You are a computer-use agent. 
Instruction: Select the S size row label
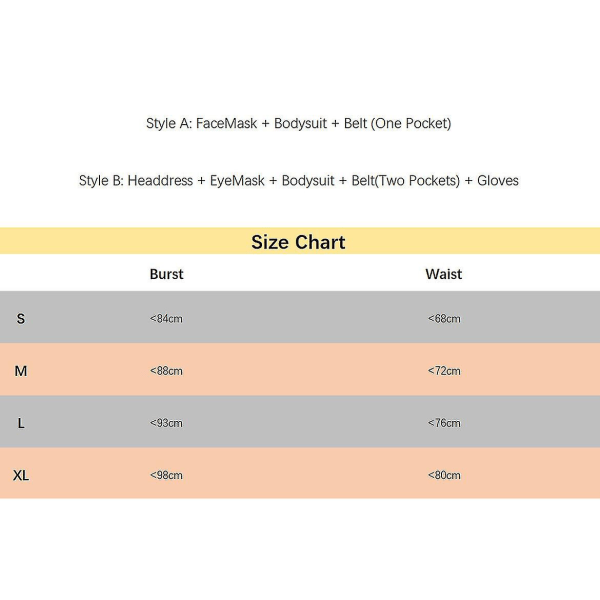(x=21, y=319)
